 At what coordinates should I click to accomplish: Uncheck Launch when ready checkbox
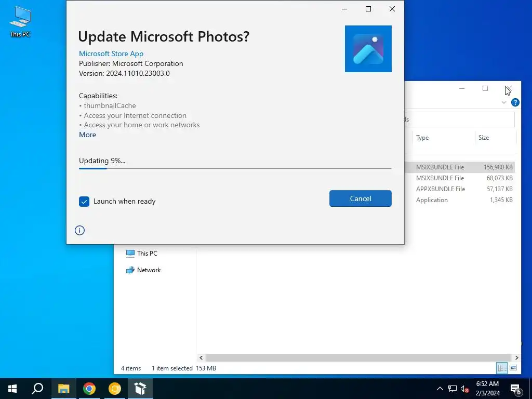pos(84,202)
